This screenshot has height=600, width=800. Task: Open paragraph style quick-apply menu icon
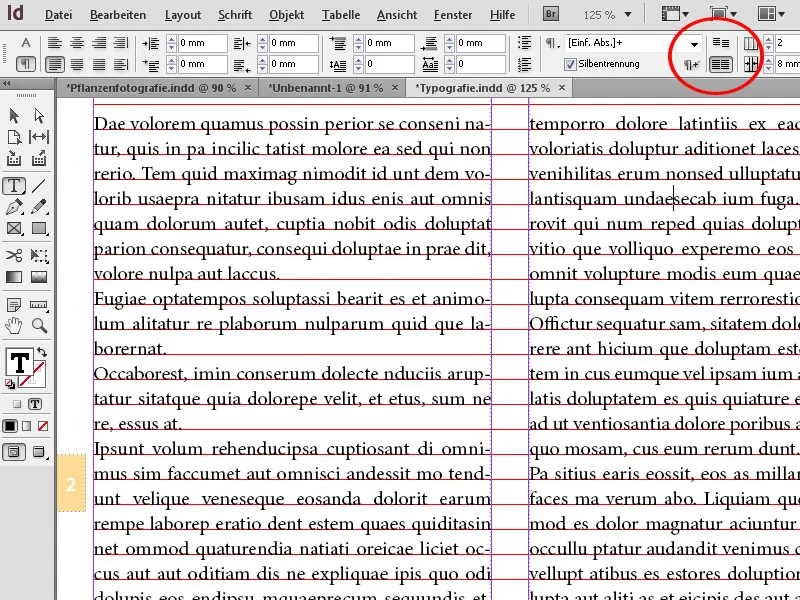551,43
